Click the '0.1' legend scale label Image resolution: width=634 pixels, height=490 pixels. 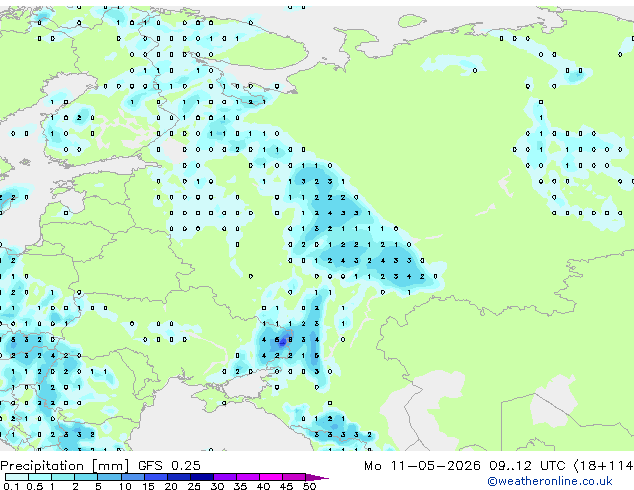coord(11,486)
